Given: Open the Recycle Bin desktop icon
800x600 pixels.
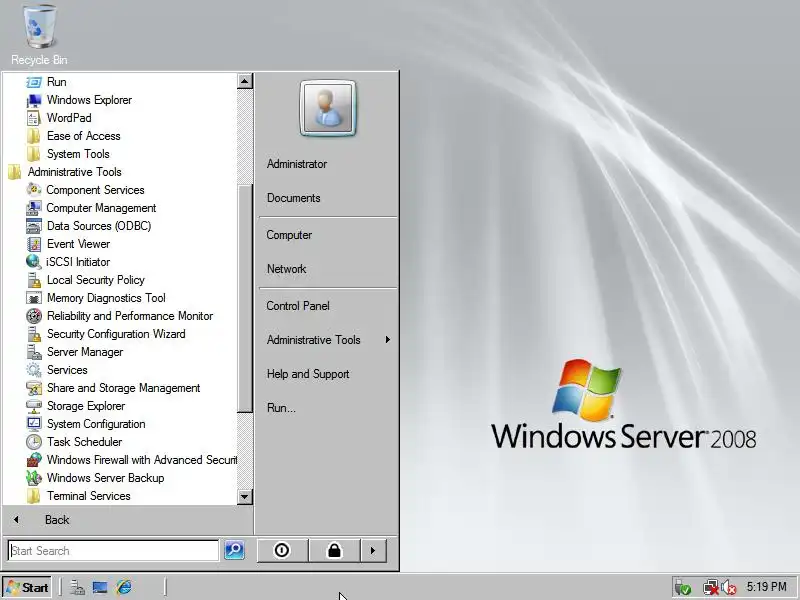Looking at the screenshot, I should tap(39, 35).
